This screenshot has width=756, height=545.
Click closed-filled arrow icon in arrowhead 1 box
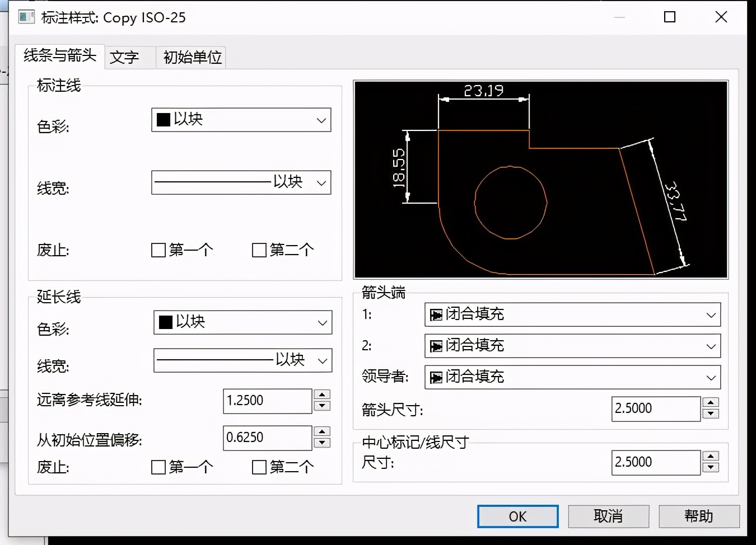[436, 315]
